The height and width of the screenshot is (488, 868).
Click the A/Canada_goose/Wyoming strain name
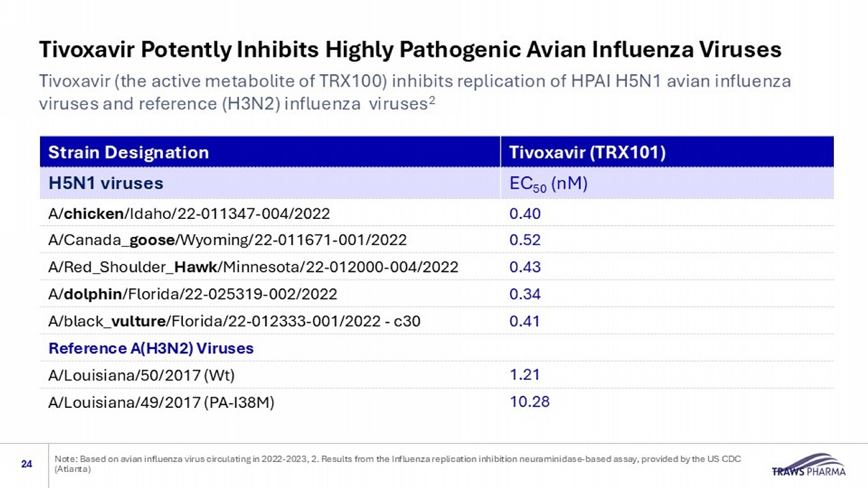click(x=228, y=240)
